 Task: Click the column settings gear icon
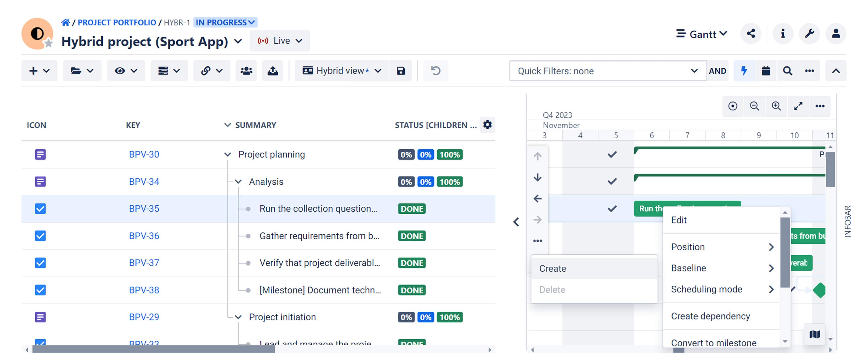(x=487, y=125)
